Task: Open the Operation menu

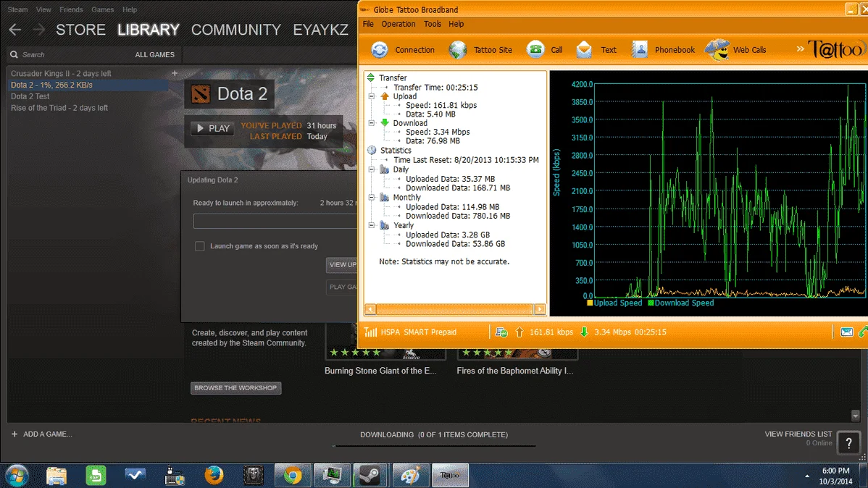Action: click(x=398, y=24)
